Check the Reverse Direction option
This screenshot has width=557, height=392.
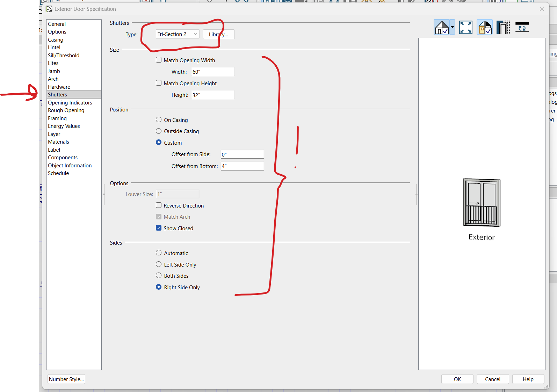159,205
